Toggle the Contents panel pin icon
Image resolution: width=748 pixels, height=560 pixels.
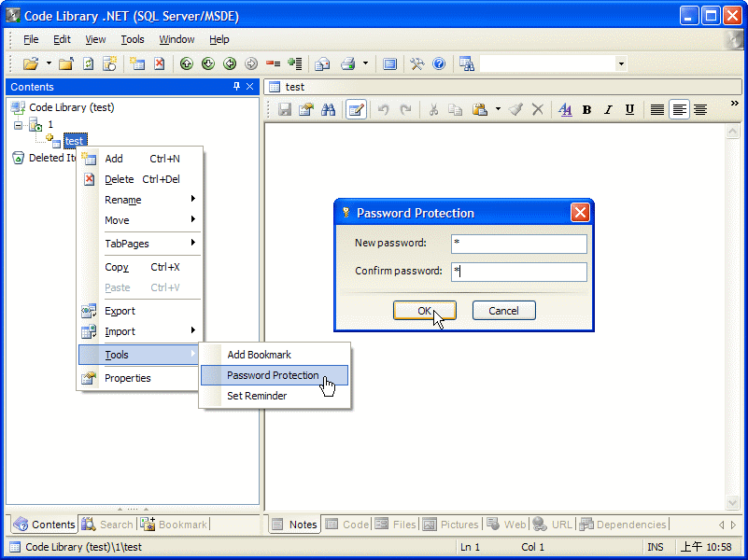pyautogui.click(x=236, y=86)
